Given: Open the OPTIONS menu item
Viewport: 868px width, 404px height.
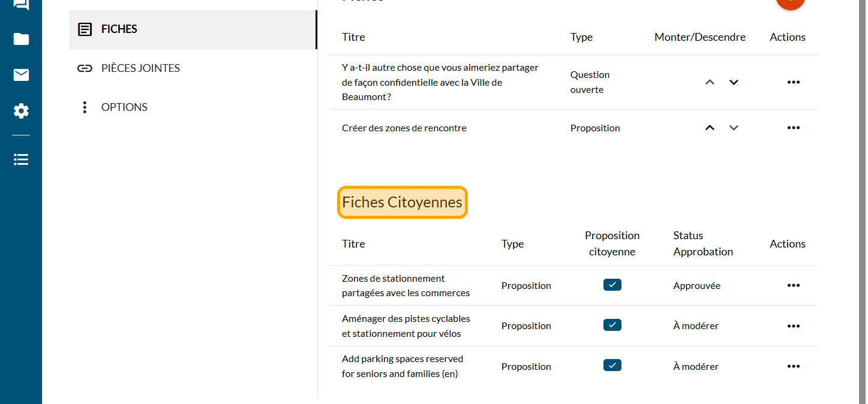Looking at the screenshot, I should 124,107.
